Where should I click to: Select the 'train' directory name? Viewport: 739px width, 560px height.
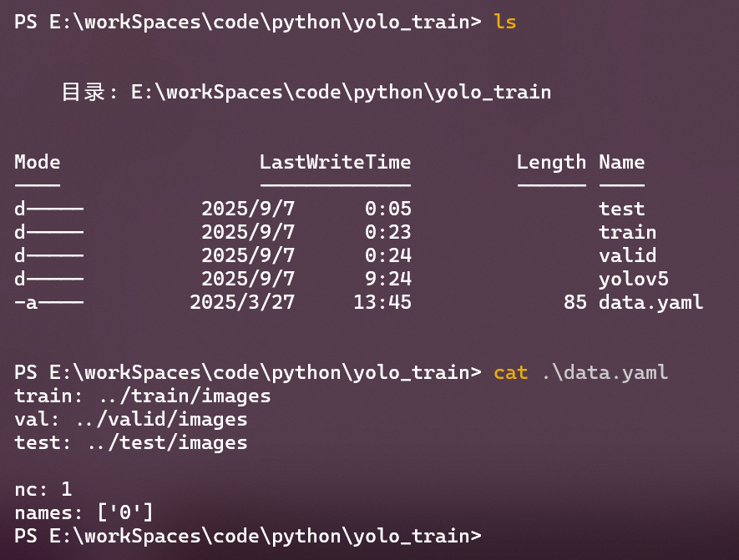(x=627, y=232)
